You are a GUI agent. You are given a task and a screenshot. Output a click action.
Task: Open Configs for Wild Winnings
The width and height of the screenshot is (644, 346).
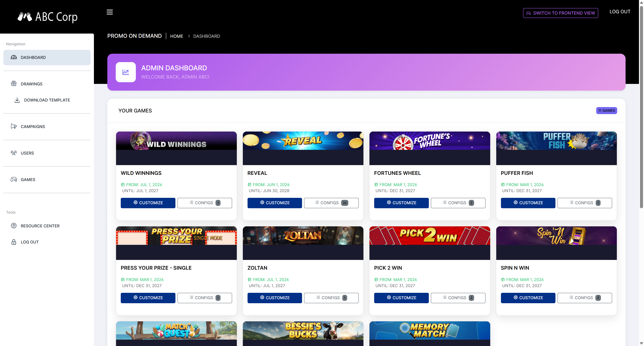[204, 203]
